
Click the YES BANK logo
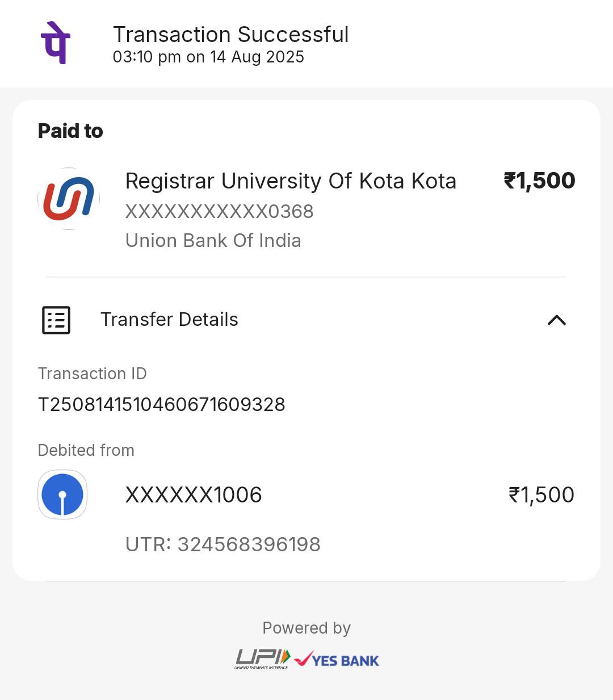pyautogui.click(x=337, y=660)
